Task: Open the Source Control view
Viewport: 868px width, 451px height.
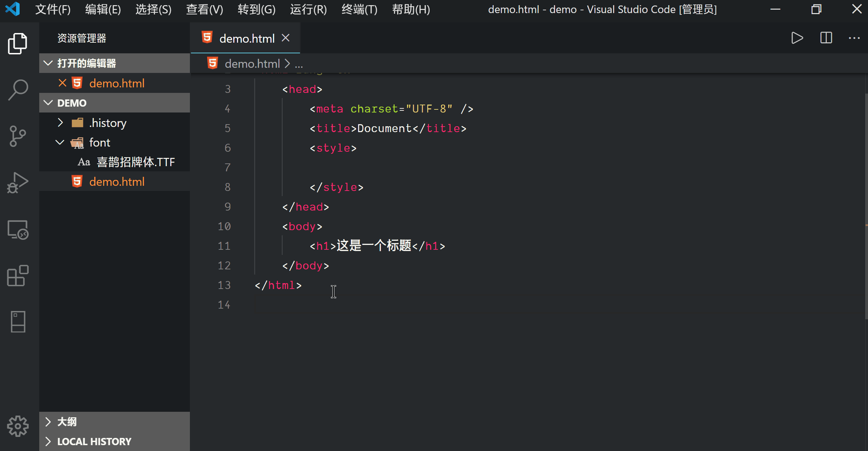Action: coord(18,136)
